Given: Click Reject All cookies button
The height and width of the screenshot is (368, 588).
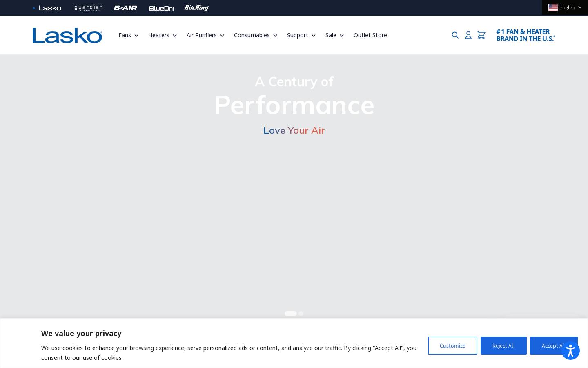Looking at the screenshot, I should click(x=503, y=346).
